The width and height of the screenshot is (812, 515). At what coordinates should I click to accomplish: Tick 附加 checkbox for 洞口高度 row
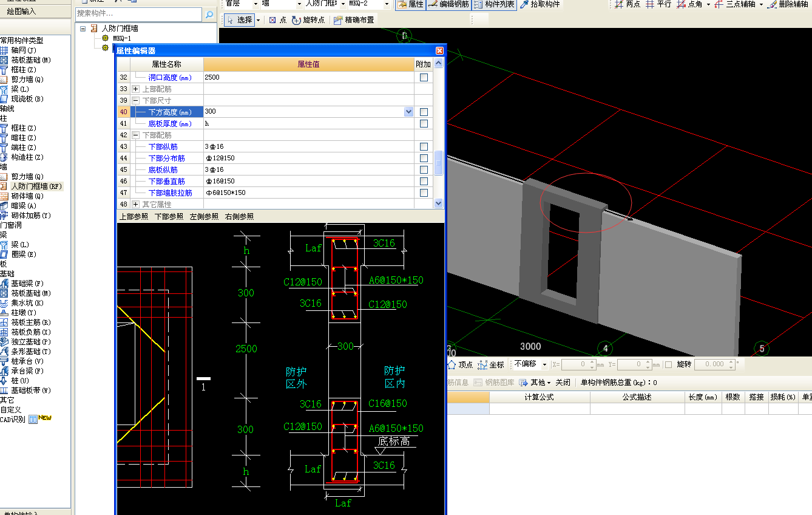[424, 78]
